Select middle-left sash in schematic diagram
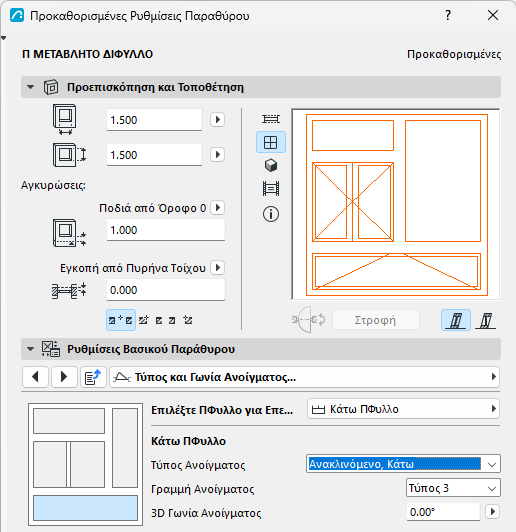516x532 pixels. [50, 464]
